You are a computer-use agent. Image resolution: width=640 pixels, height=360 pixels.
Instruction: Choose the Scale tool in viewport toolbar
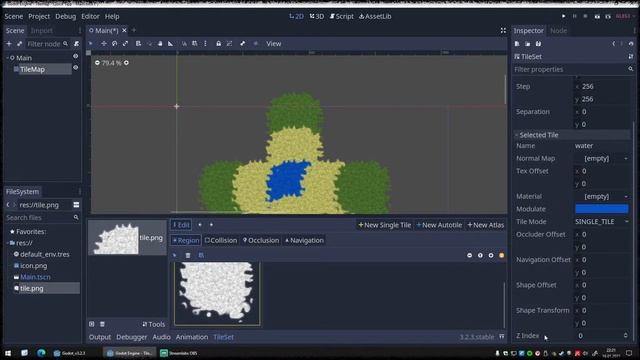[125, 44]
